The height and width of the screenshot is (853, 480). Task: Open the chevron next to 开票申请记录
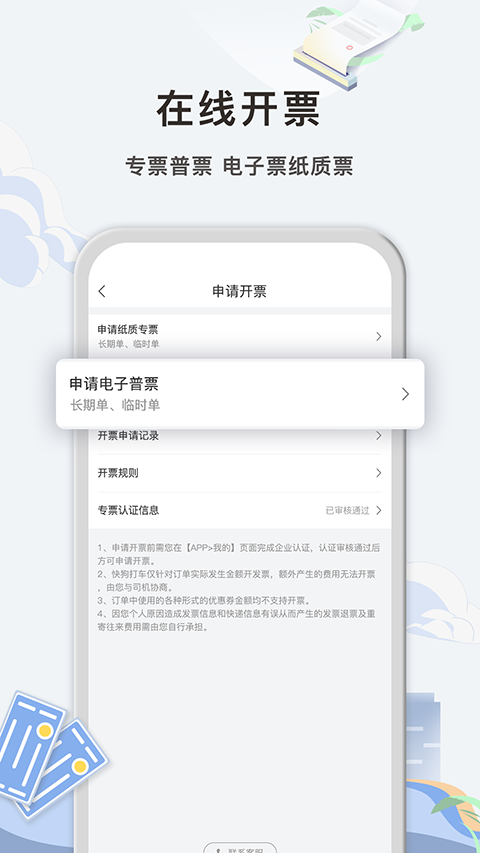click(379, 435)
